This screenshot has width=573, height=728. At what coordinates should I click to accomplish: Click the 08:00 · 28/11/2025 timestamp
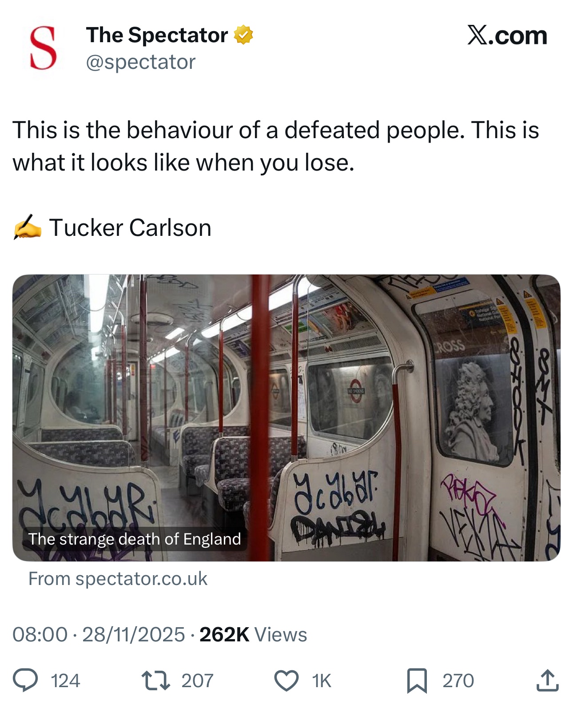coord(98,634)
